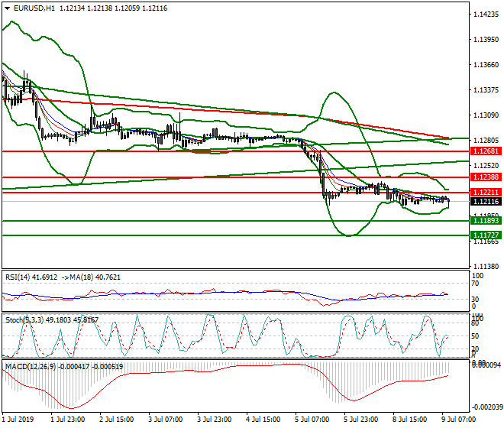This screenshot has height=428, width=504.
Task: Click the -0.002039 value on MACD scale
Action: tap(487, 407)
